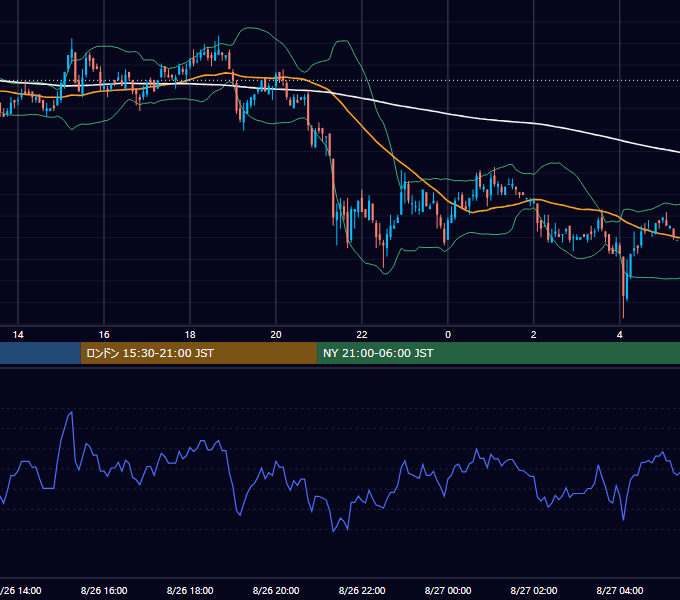Click the oscillator peak near 15:15
This screenshot has width=680, height=600.
pos(71,413)
